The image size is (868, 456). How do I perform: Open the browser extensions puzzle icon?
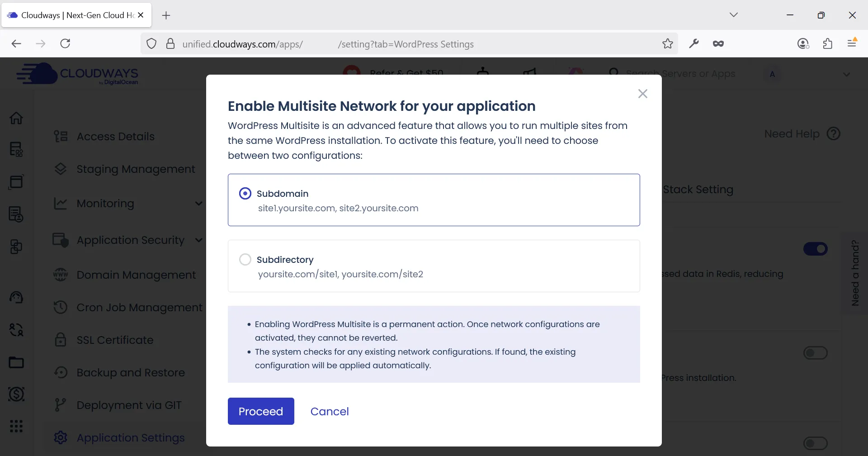tap(828, 43)
